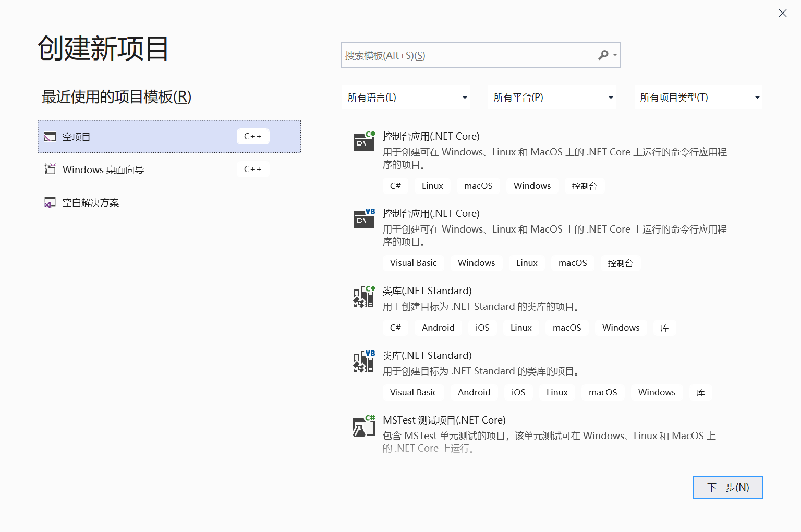Click the C# 控制台应用 template icon
The width and height of the screenshot is (801, 532).
(x=363, y=142)
